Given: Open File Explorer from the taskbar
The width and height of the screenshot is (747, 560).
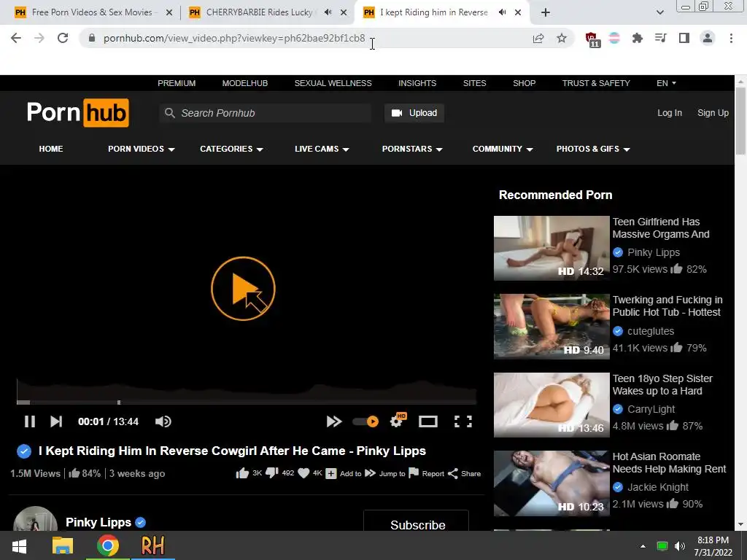Looking at the screenshot, I should point(63,545).
